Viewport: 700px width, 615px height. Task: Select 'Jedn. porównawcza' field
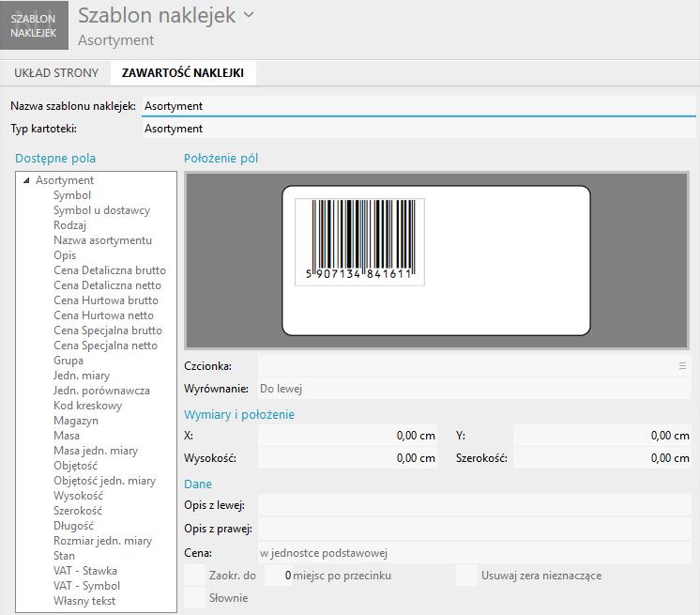(x=101, y=391)
